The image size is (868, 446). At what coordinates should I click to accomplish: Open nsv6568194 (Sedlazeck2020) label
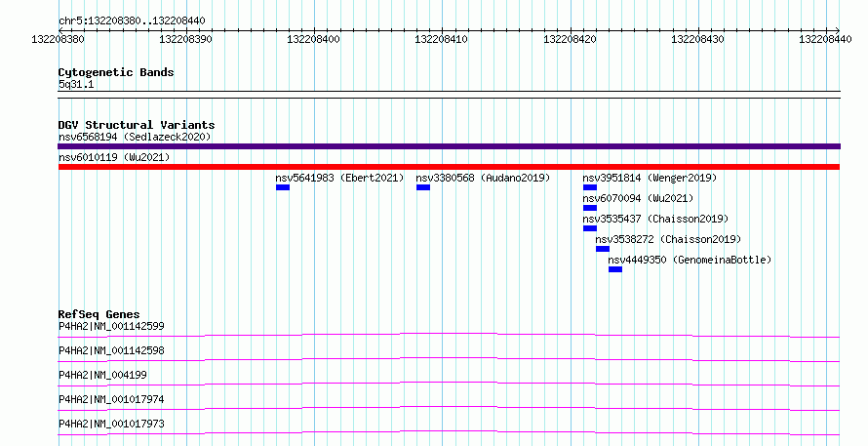(x=135, y=137)
